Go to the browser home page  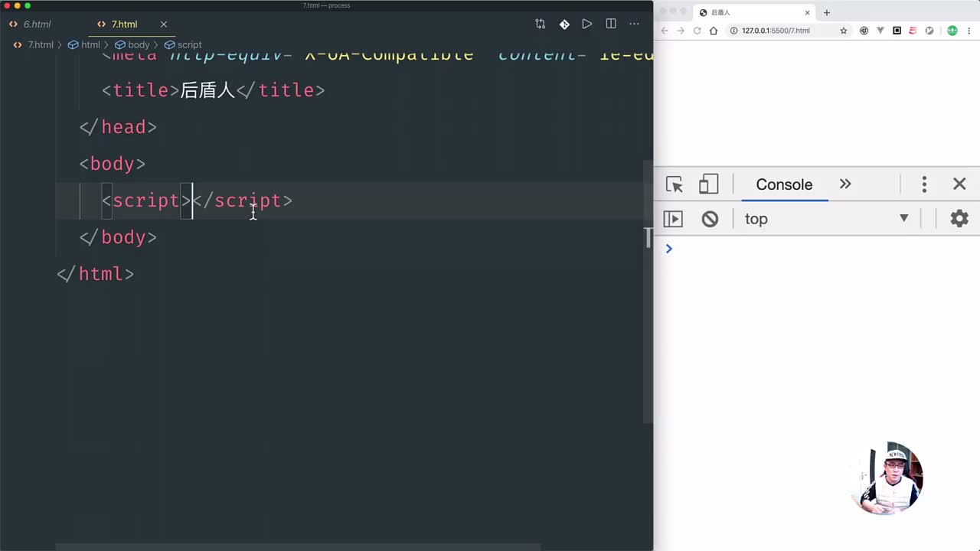714,31
